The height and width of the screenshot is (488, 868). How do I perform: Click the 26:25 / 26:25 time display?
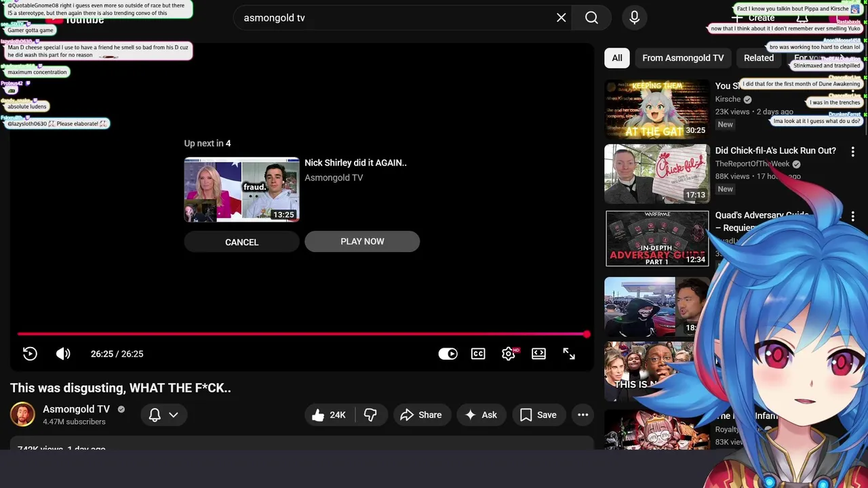click(117, 354)
